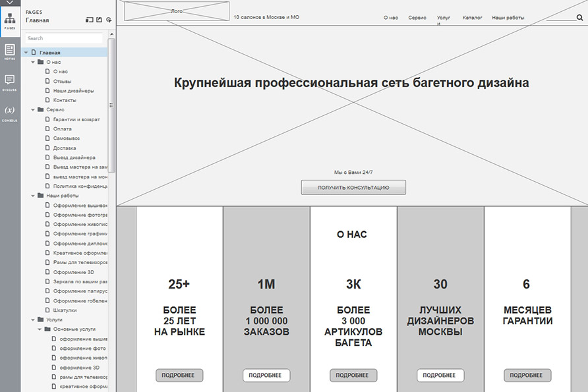Open the Pages panel in the sidebar

[x=10, y=21]
